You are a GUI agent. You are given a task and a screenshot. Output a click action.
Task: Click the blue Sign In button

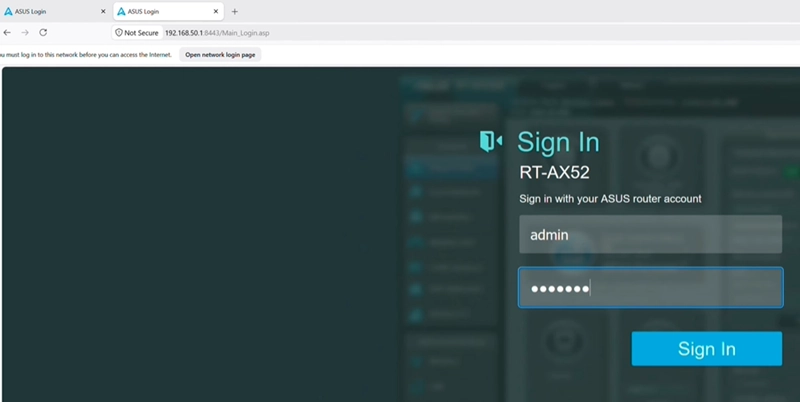(707, 349)
